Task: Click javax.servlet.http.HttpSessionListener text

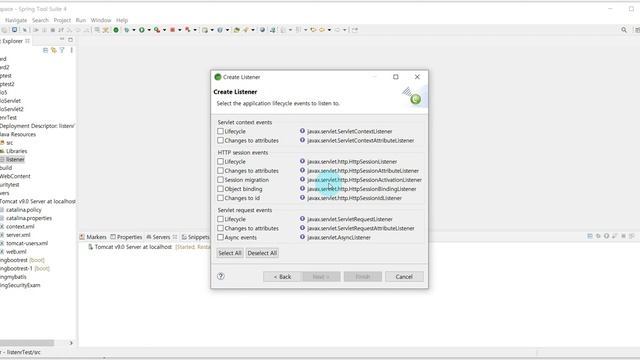Action: (352, 162)
